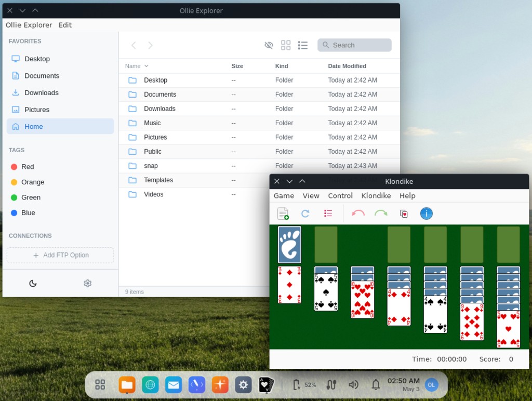This screenshot has width=532, height=401.
Task: Toggle dark mode moon icon
Action: (33, 283)
